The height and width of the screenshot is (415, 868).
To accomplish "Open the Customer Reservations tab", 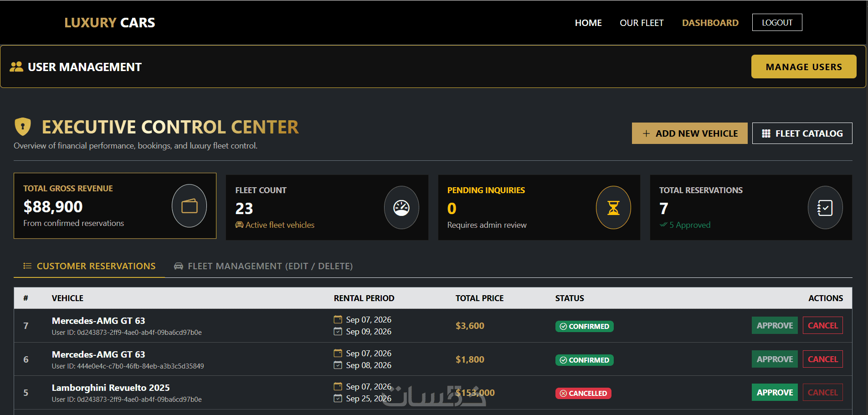I will 89,266.
